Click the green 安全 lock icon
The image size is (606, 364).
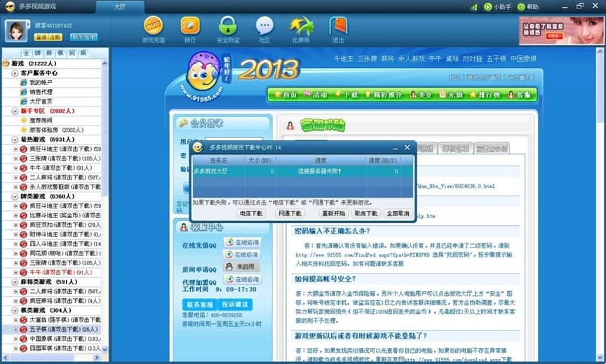[x=228, y=26]
